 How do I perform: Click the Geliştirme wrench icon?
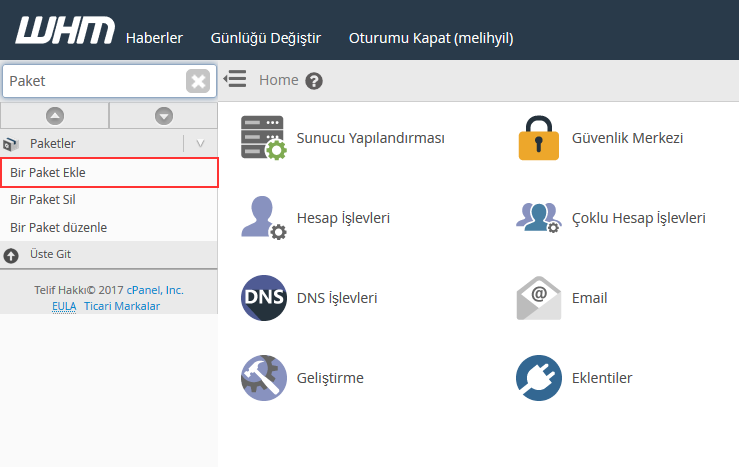pyautogui.click(x=263, y=378)
